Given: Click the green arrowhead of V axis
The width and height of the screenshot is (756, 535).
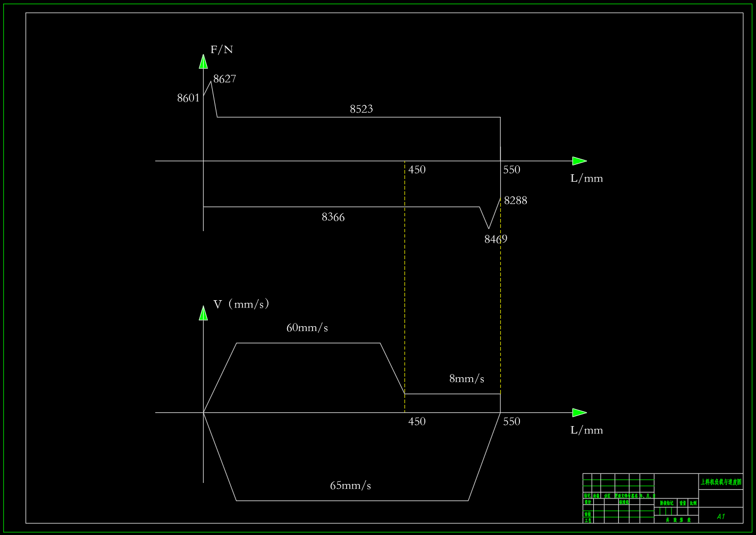Looking at the screenshot, I should pos(203,313).
